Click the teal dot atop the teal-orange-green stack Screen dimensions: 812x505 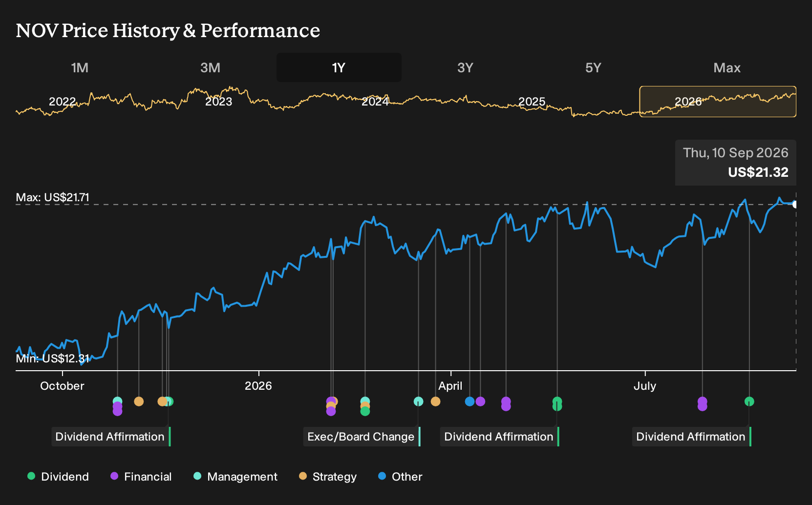365,401
